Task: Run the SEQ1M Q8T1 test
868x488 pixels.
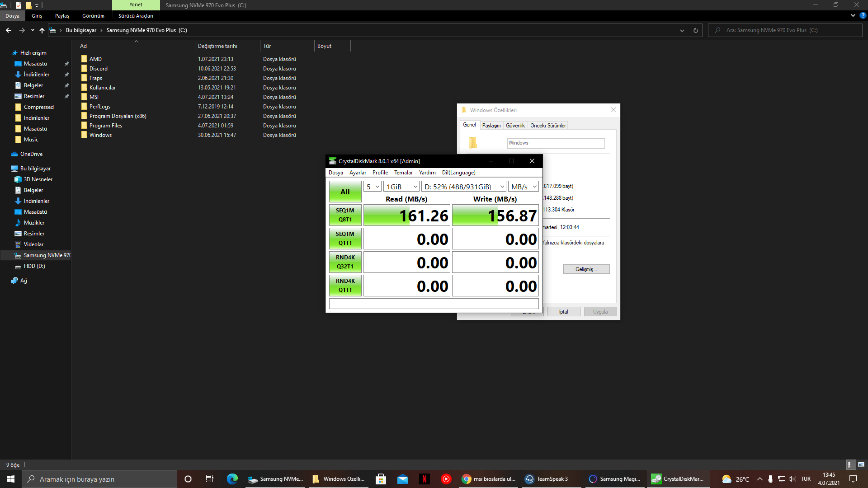Action: click(345, 215)
